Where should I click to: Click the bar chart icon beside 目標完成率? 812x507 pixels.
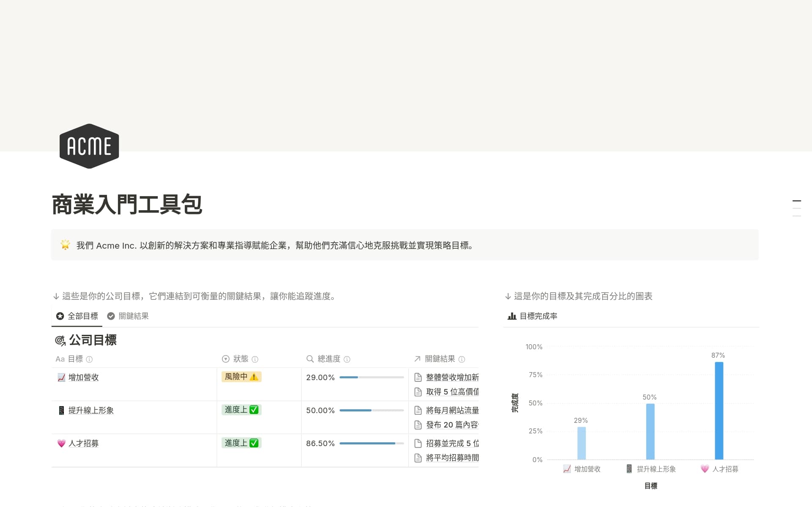click(x=512, y=316)
